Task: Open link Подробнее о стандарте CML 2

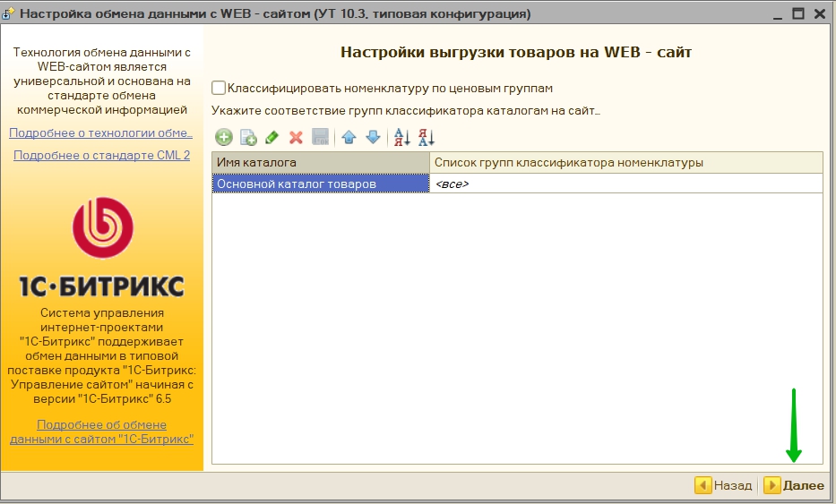Action: 101,155
